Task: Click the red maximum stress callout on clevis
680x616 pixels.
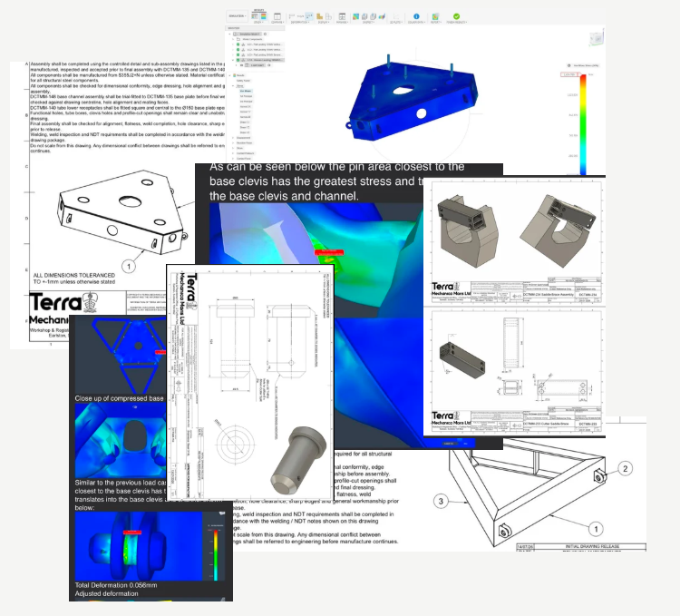Action: (329, 252)
